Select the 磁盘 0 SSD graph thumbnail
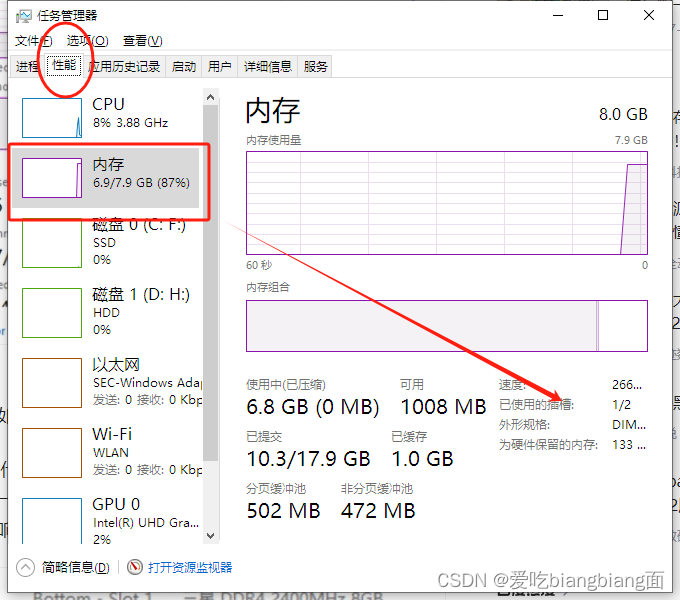 52,244
